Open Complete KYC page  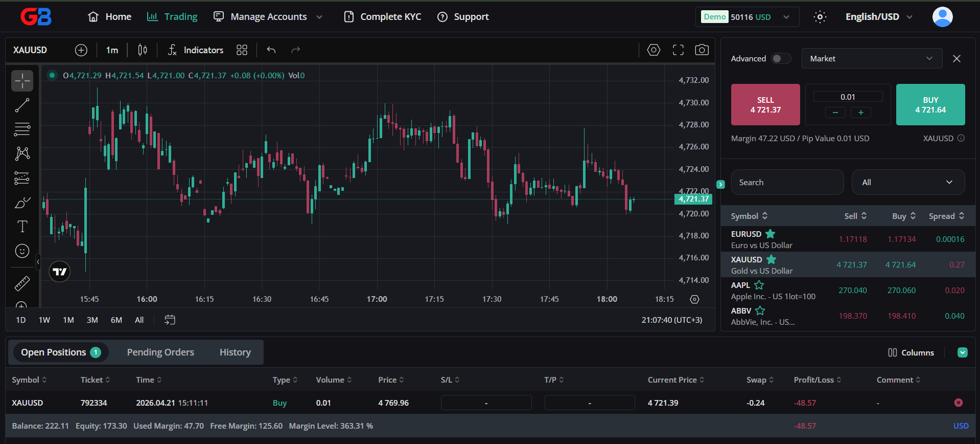[382, 17]
